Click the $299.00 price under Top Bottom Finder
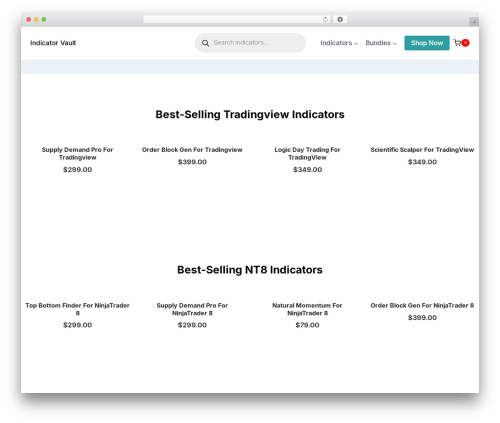 coord(77,325)
